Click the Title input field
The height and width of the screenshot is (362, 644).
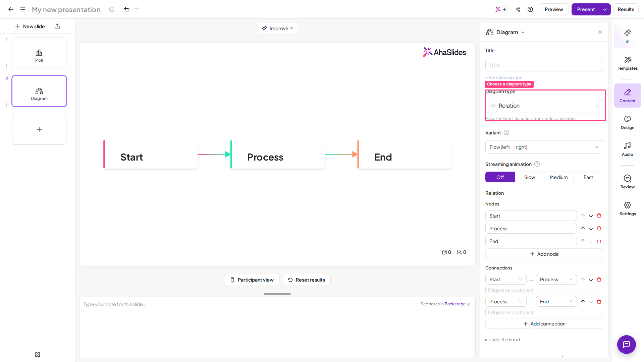[x=544, y=65]
